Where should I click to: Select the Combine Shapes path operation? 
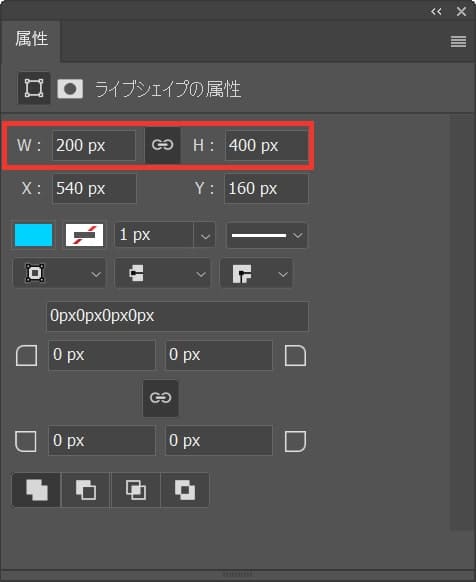[x=36, y=490]
